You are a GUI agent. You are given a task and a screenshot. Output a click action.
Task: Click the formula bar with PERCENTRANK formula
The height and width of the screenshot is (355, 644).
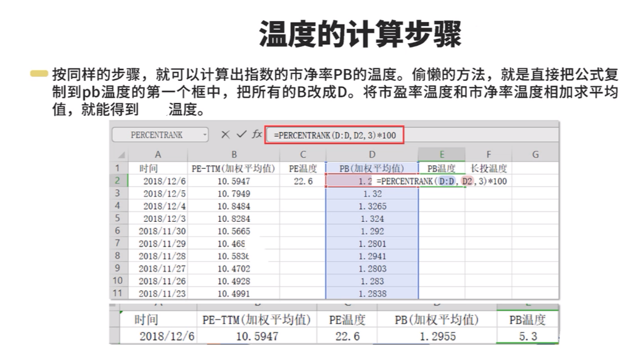(x=334, y=135)
